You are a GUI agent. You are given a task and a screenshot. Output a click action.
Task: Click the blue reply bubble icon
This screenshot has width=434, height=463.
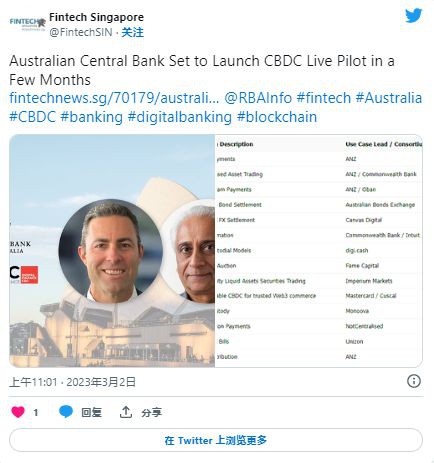click(66, 412)
